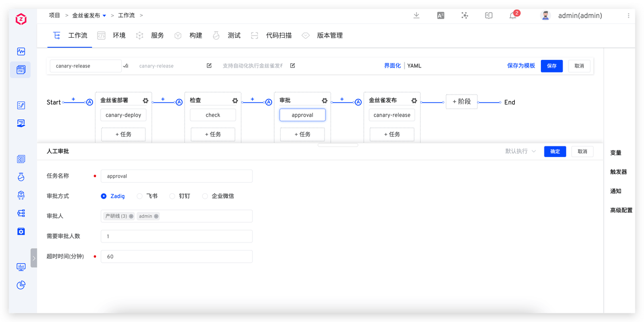Open the kebab menu at top right
This screenshot has width=644, height=322.
tap(628, 16)
